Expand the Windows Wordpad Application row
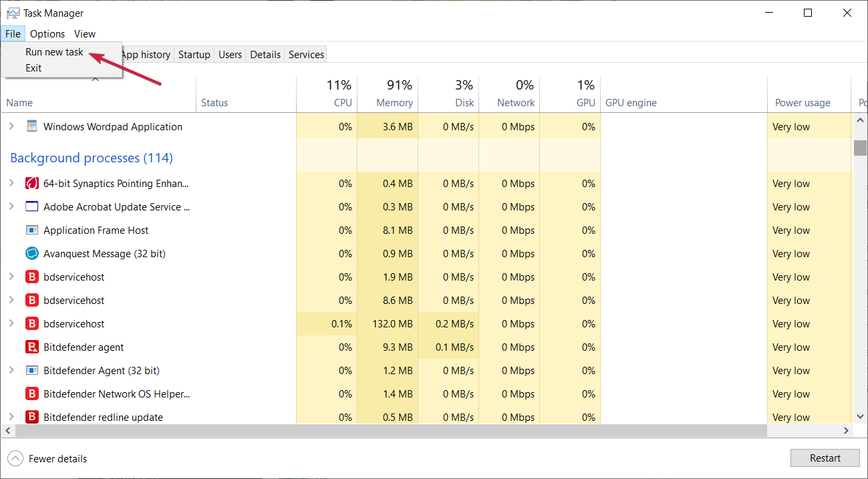Image resolution: width=868 pixels, height=479 pixels. click(x=11, y=126)
